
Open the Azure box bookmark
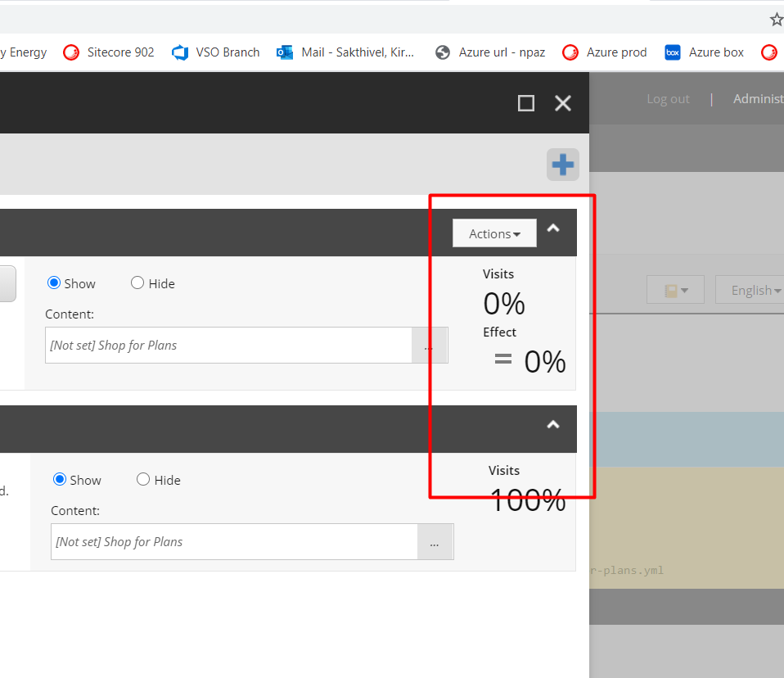coord(704,52)
